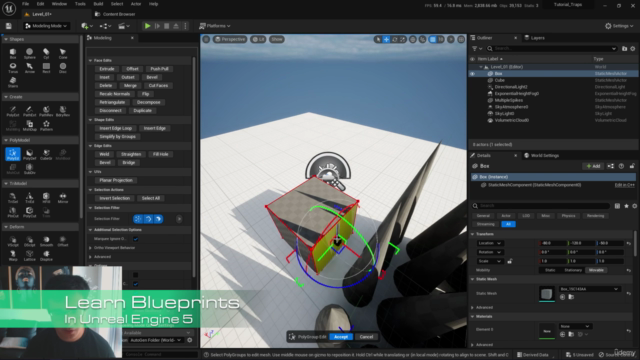640x360 pixels.
Task: Toggle the faces selection filter
Action: (x=158, y=219)
